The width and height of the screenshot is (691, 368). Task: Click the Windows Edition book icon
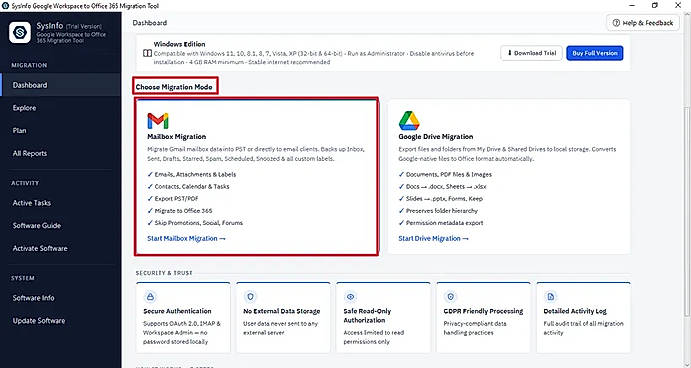tap(147, 53)
